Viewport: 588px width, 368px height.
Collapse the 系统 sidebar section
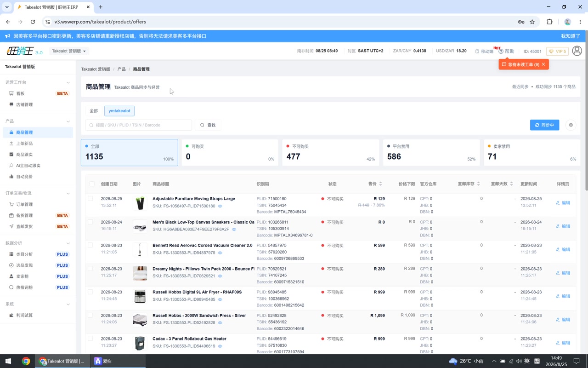(68, 304)
